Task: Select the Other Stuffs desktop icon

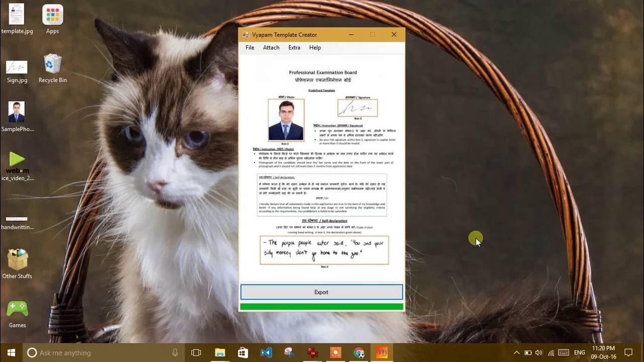Action: tap(17, 264)
